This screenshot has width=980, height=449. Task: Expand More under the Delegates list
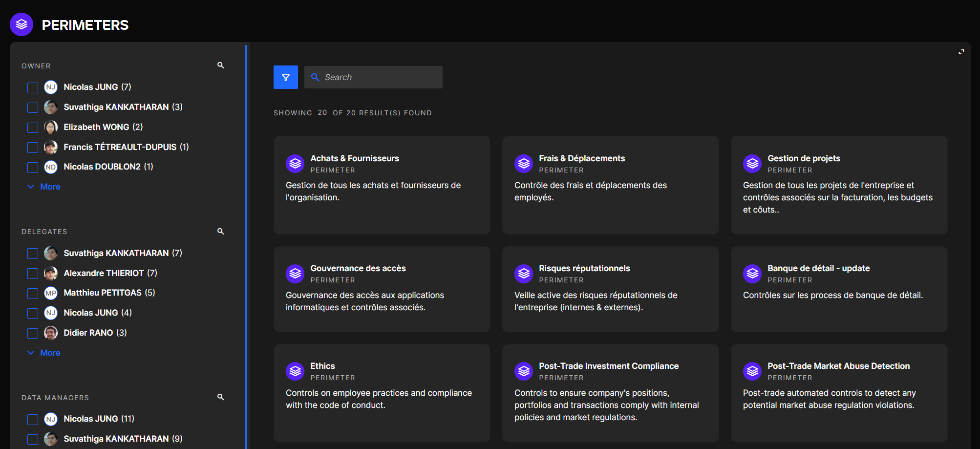50,353
